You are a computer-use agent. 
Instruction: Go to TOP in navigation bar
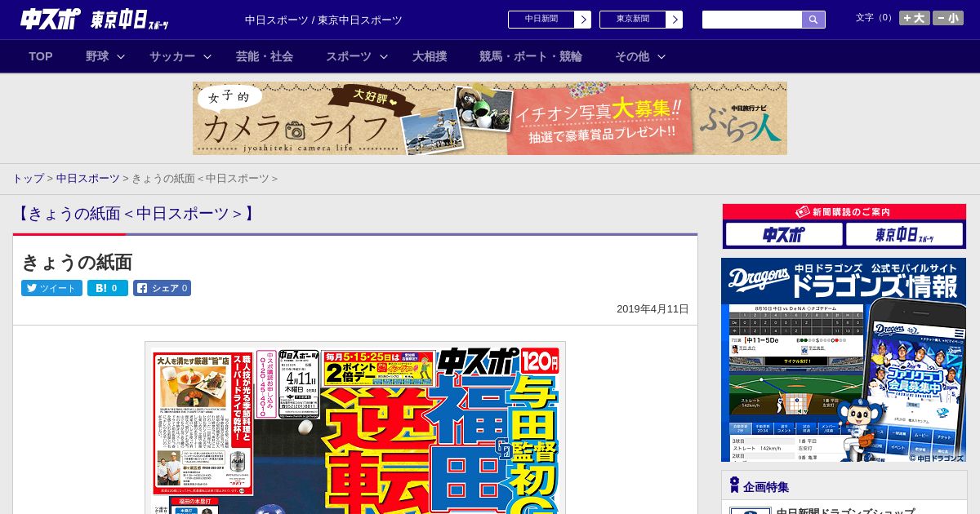[41, 56]
